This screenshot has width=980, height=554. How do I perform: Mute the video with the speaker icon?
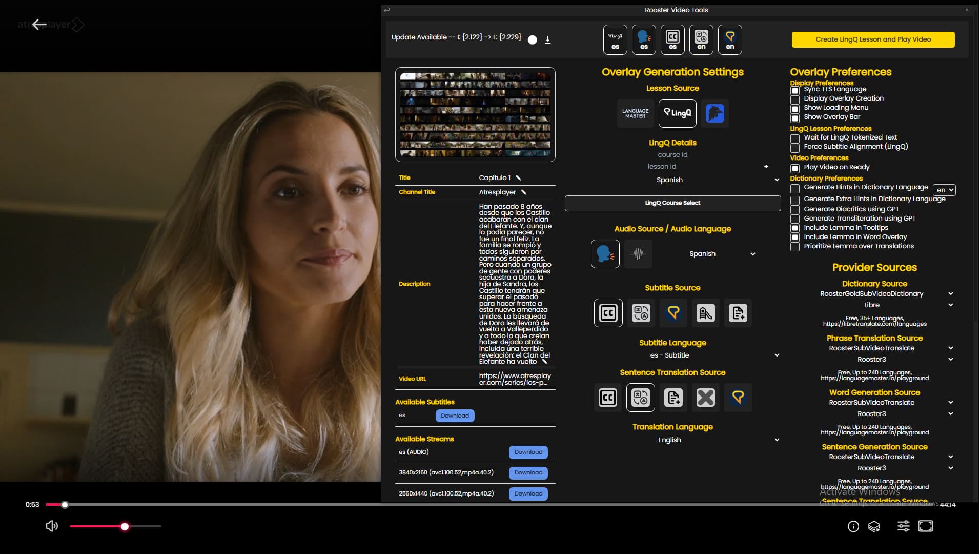(52, 526)
